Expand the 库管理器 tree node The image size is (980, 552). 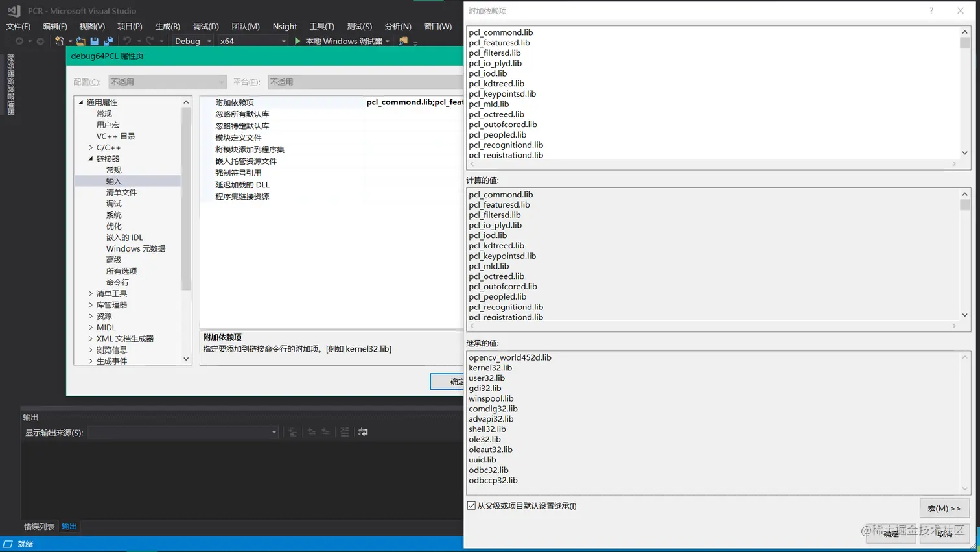tap(91, 305)
